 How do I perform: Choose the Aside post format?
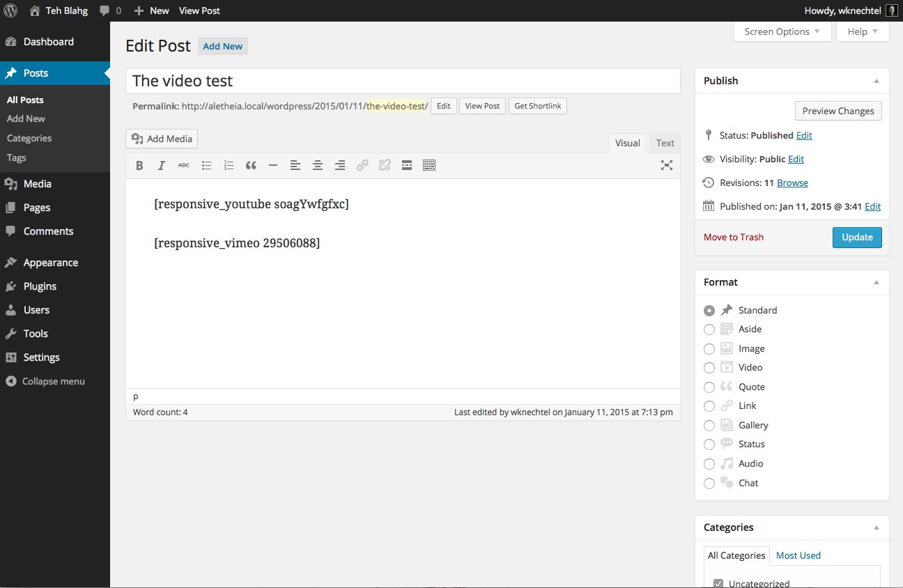pos(709,330)
